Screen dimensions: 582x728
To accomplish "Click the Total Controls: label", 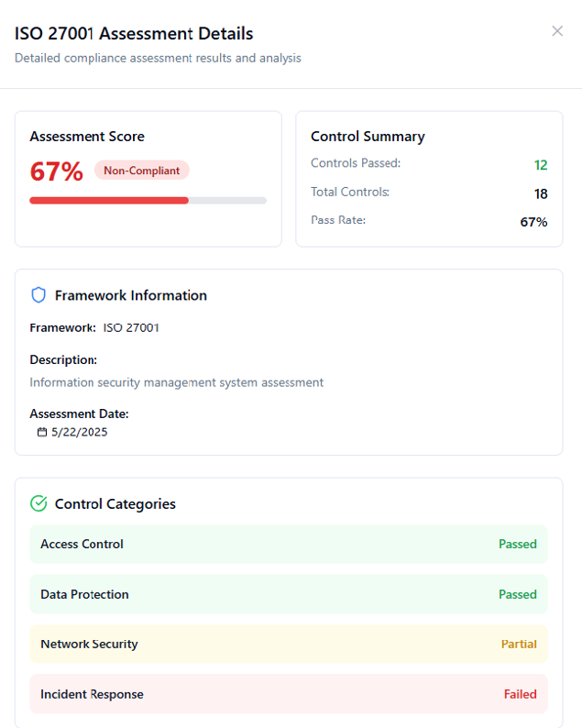I will pyautogui.click(x=350, y=192).
